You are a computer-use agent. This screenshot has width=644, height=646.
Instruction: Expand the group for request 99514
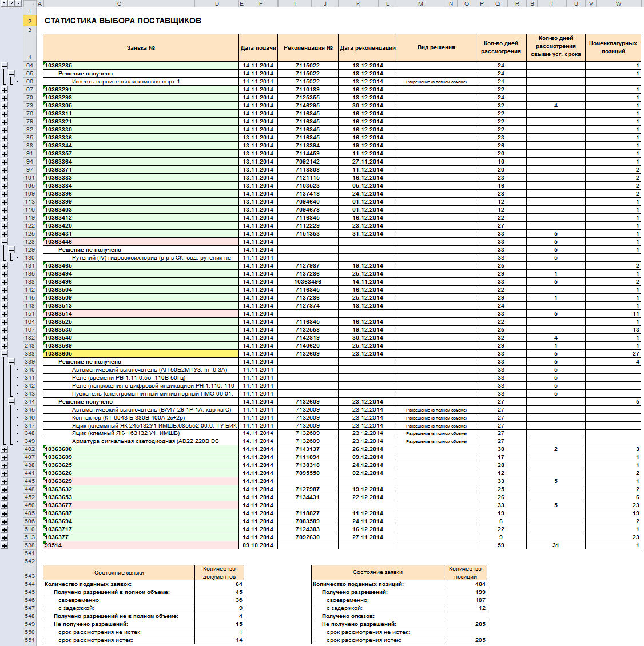5,545
